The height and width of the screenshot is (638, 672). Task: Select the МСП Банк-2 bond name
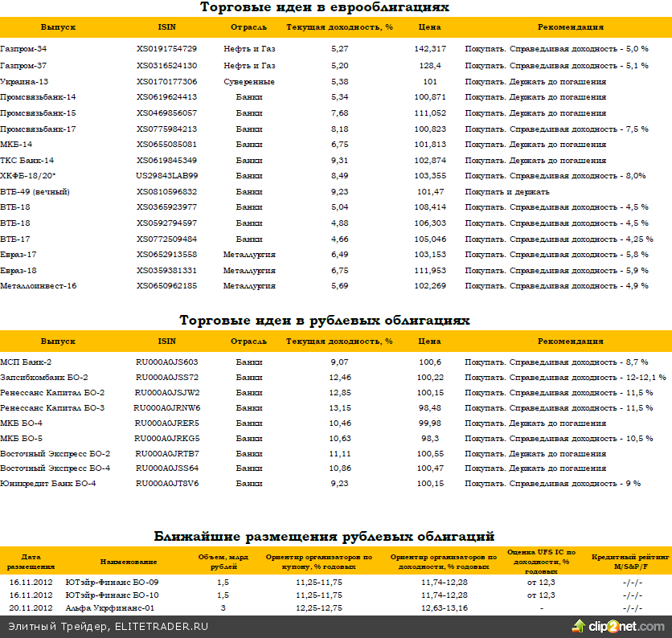pyautogui.click(x=26, y=362)
